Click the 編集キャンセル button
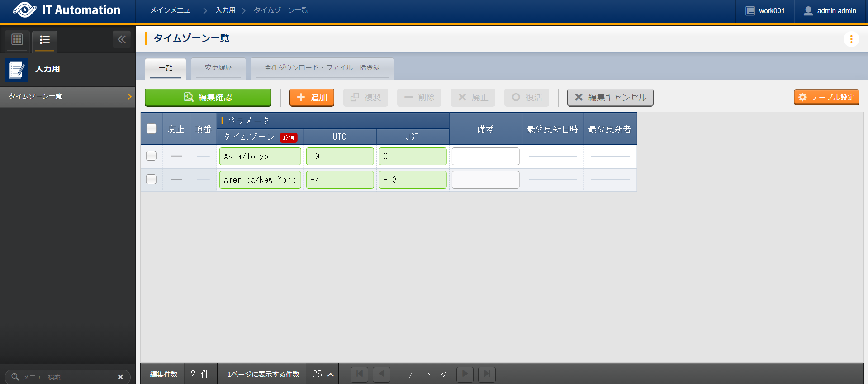 pyautogui.click(x=610, y=97)
